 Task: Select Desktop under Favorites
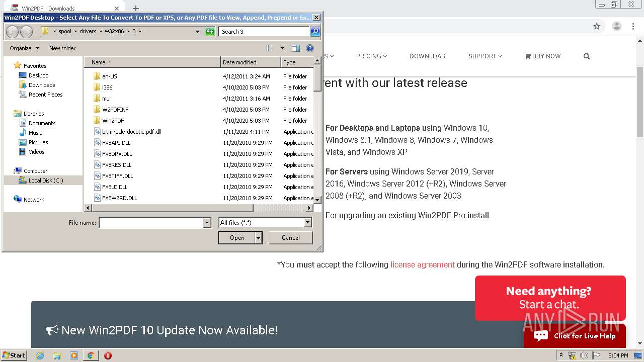coord(39,75)
